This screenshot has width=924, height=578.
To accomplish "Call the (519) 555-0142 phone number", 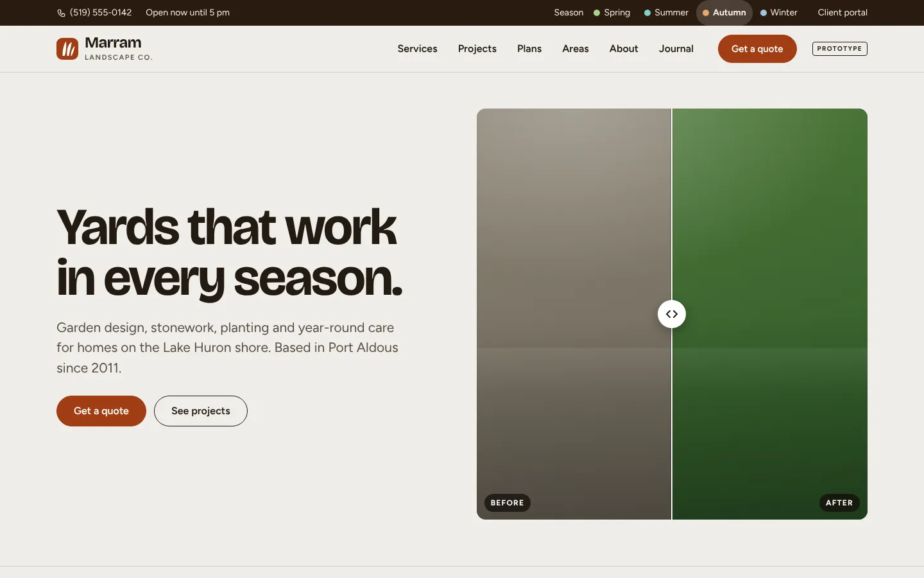I will point(101,13).
